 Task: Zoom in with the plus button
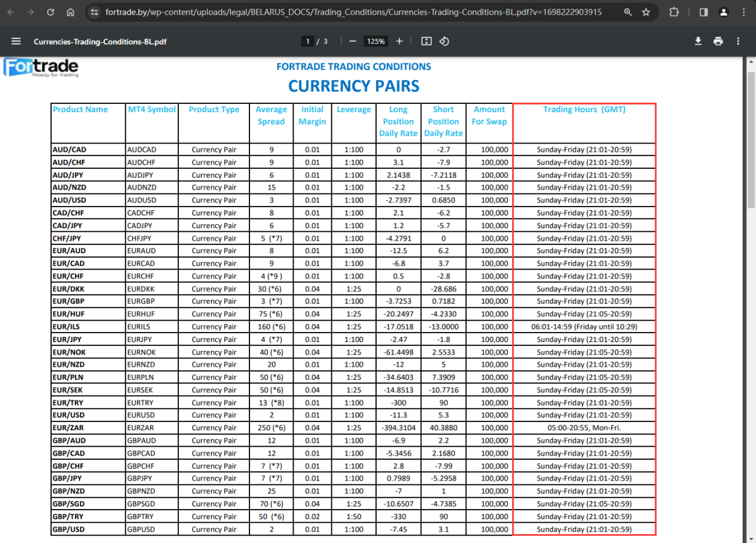(399, 42)
